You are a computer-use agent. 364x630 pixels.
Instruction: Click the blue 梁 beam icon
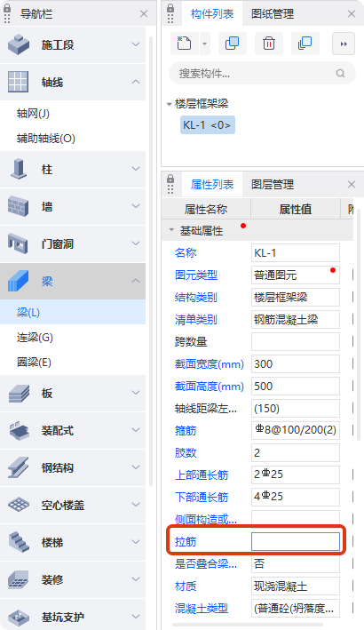click(x=19, y=281)
